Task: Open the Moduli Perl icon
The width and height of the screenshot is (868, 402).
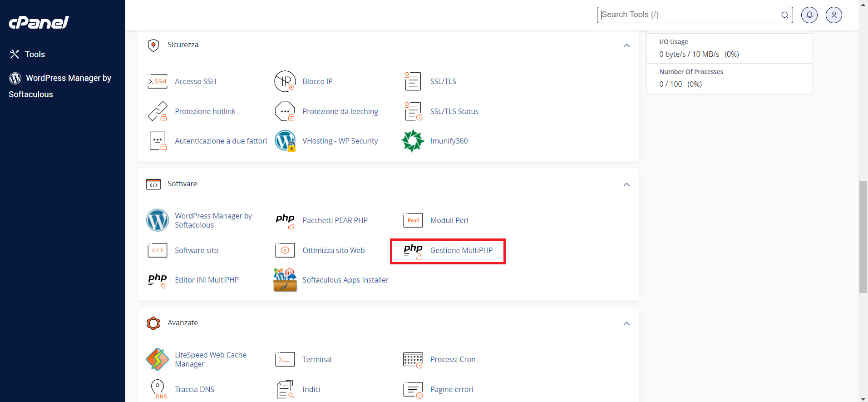Action: [413, 220]
